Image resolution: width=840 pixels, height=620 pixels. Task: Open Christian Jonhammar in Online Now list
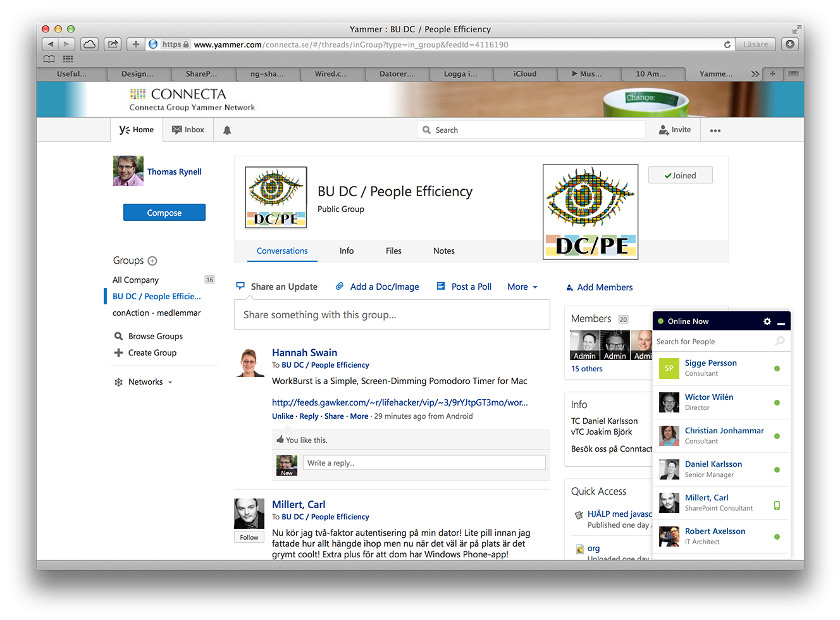point(722,436)
